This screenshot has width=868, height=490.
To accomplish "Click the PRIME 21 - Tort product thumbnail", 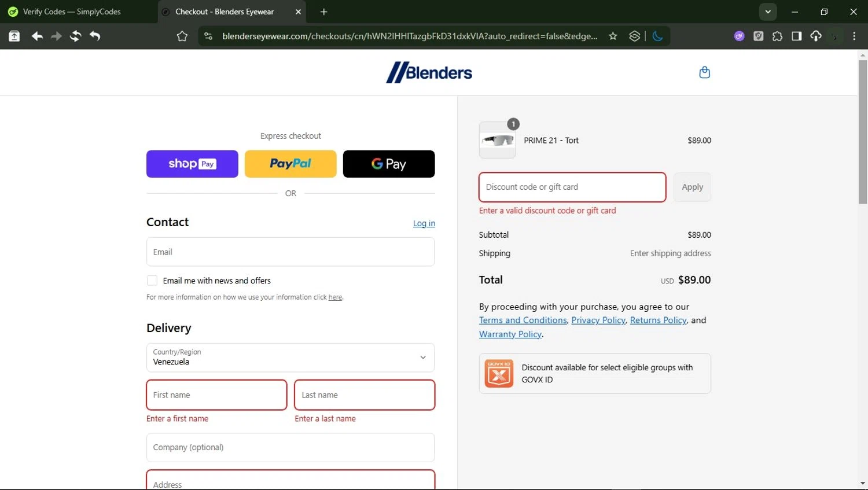I will 497,140.
